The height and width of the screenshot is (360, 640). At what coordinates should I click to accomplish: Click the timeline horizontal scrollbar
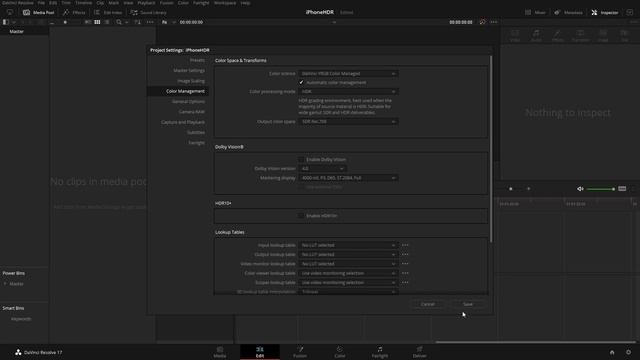(536, 342)
